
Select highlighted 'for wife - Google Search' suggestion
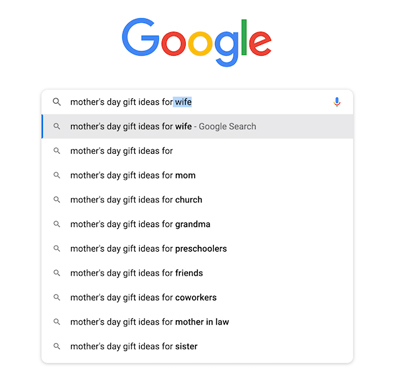pos(197,126)
